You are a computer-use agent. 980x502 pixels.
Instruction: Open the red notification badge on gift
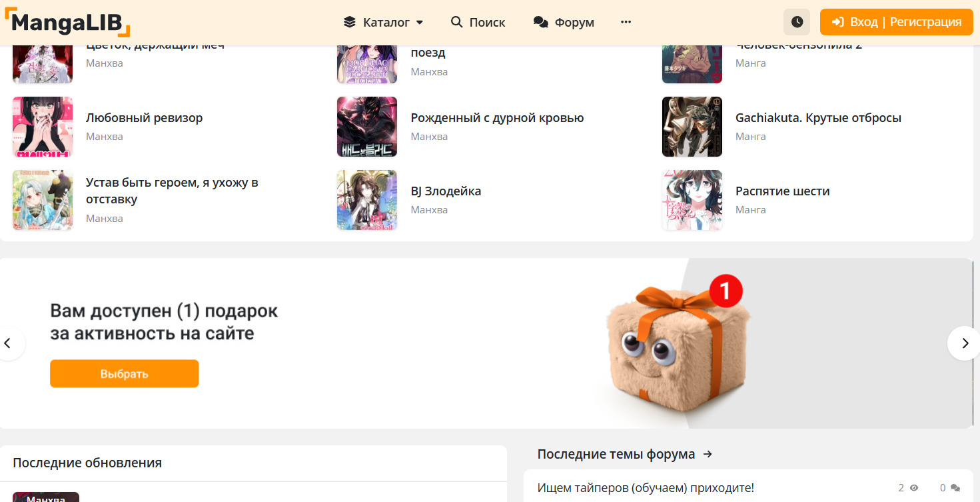pyautogui.click(x=726, y=291)
